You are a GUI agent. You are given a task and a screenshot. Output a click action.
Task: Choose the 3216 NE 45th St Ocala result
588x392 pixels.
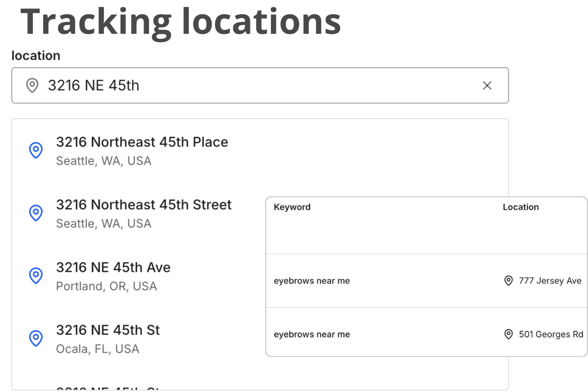108,338
